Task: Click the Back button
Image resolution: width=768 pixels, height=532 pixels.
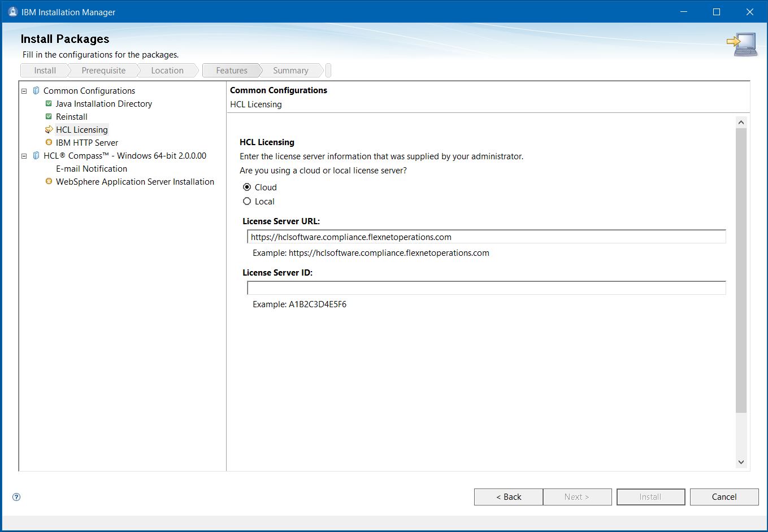Action: tap(509, 497)
